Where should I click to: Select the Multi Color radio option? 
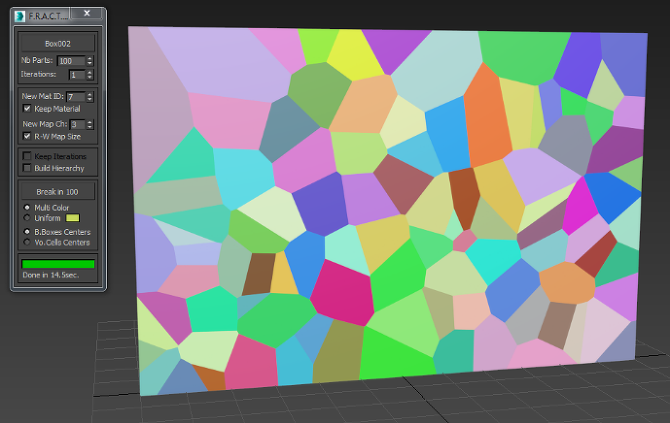(x=27, y=207)
